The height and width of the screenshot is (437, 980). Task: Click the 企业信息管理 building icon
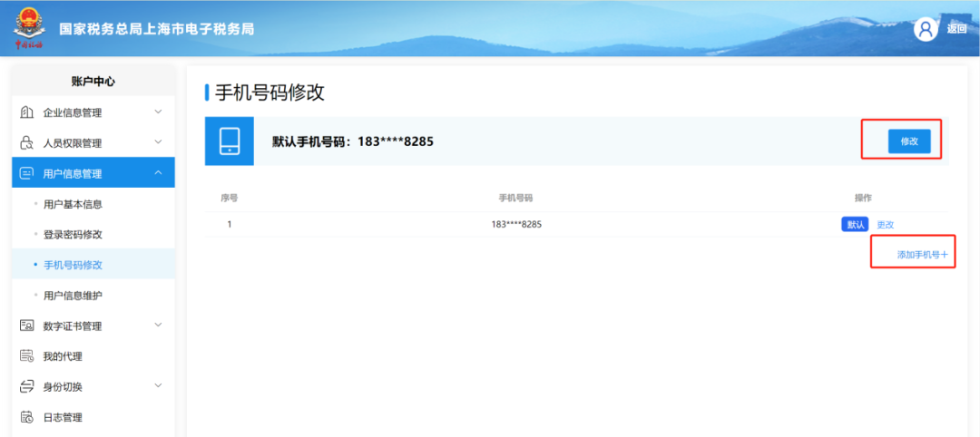click(x=27, y=113)
